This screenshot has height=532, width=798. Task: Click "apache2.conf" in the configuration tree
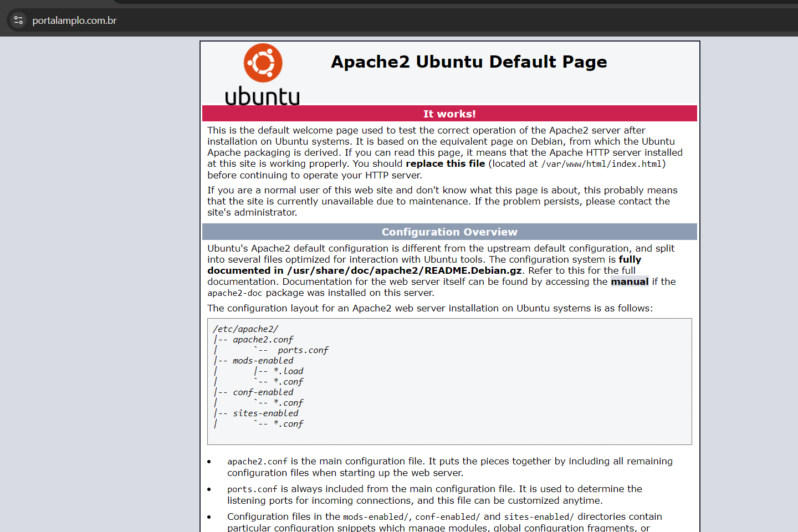pos(263,340)
